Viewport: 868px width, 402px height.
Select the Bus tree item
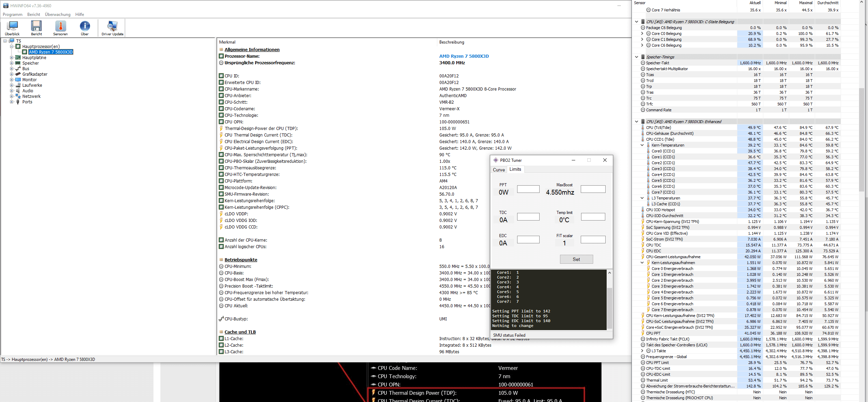coord(26,68)
